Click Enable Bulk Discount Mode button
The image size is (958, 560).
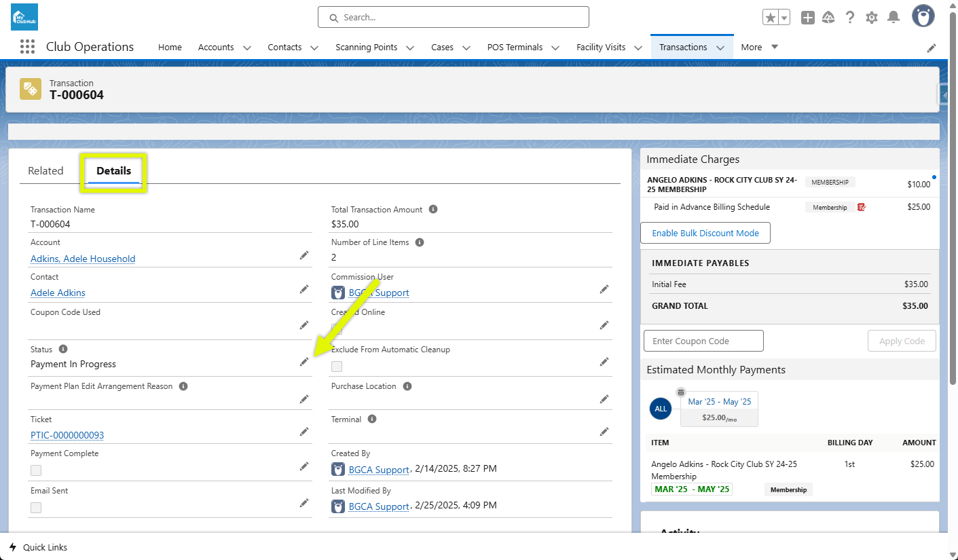click(x=705, y=233)
